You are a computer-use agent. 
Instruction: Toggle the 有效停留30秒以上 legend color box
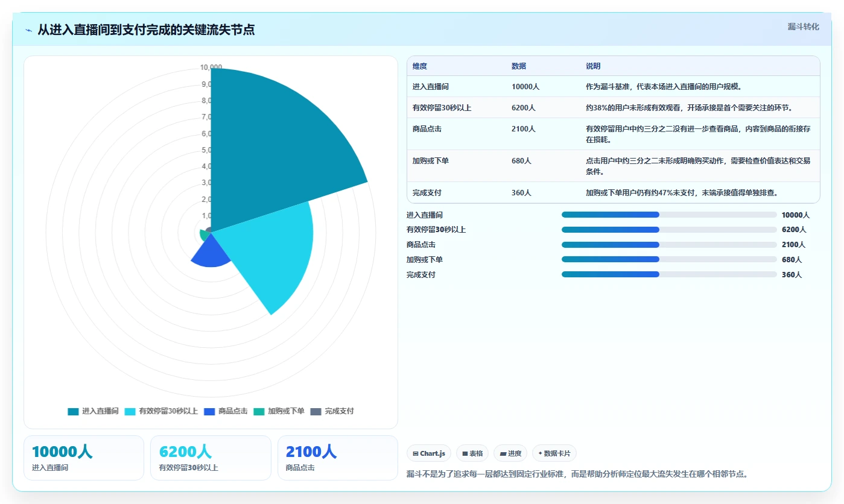pos(130,411)
